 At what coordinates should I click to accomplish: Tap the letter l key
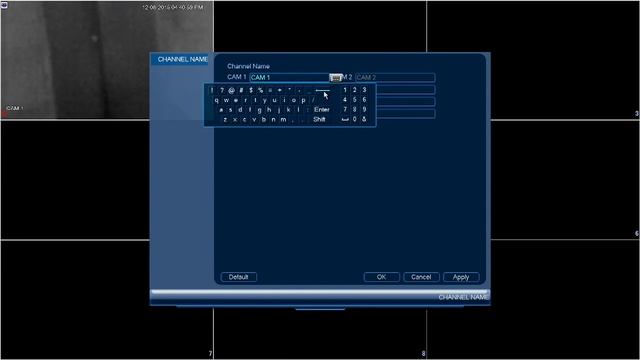298,110
